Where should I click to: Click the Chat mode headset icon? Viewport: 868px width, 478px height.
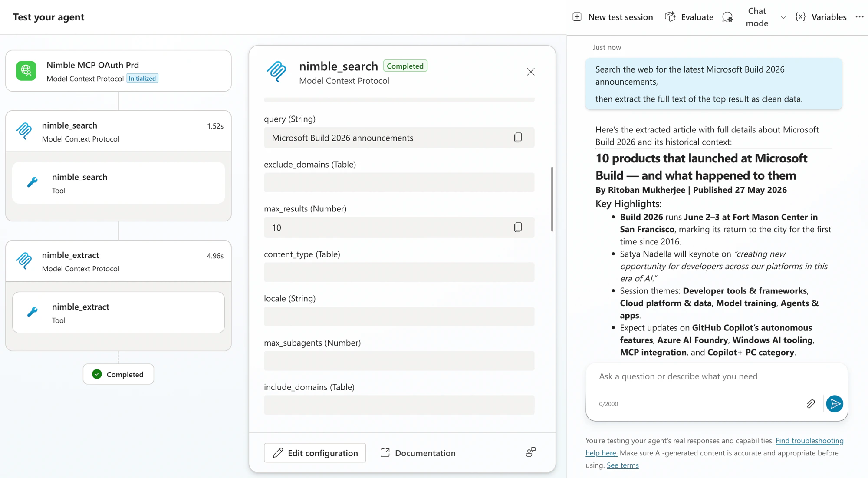coord(728,17)
